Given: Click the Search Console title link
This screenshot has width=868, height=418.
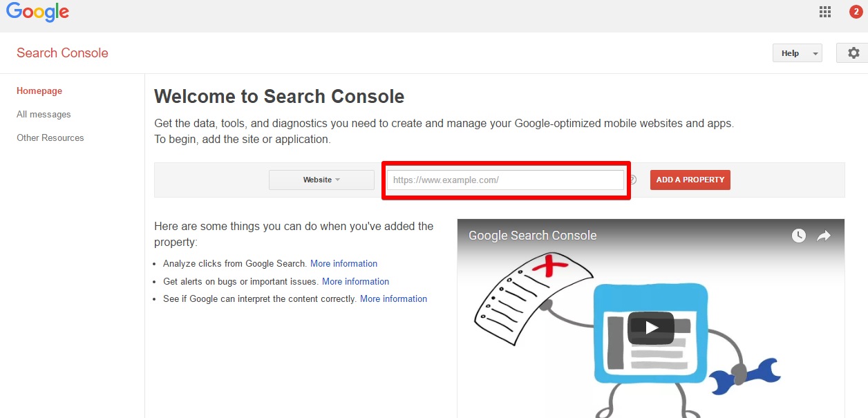Looking at the screenshot, I should tap(62, 53).
